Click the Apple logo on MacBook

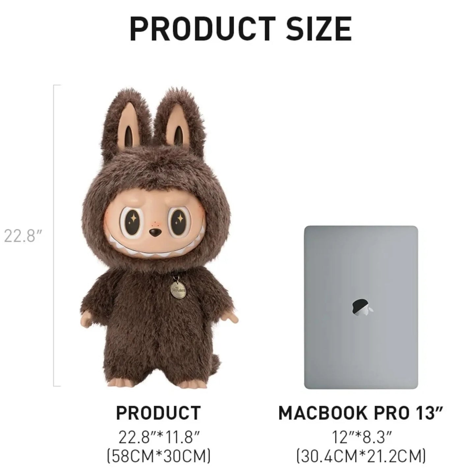click(x=362, y=307)
